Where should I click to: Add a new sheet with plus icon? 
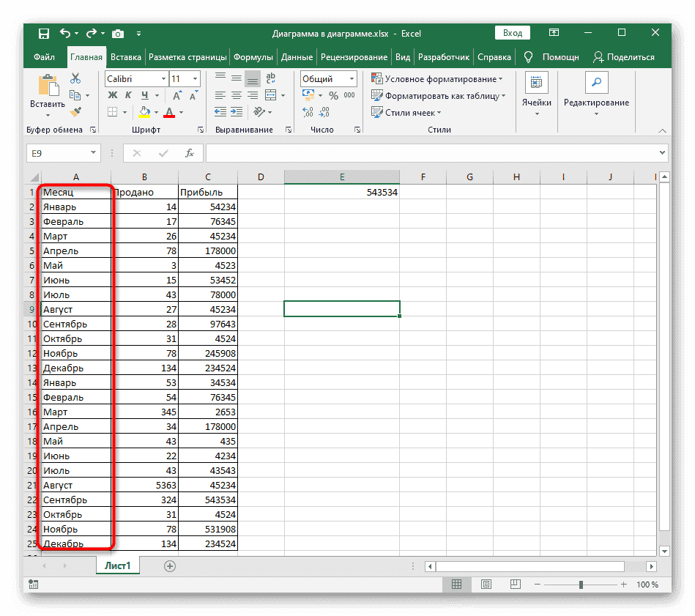pos(170,565)
